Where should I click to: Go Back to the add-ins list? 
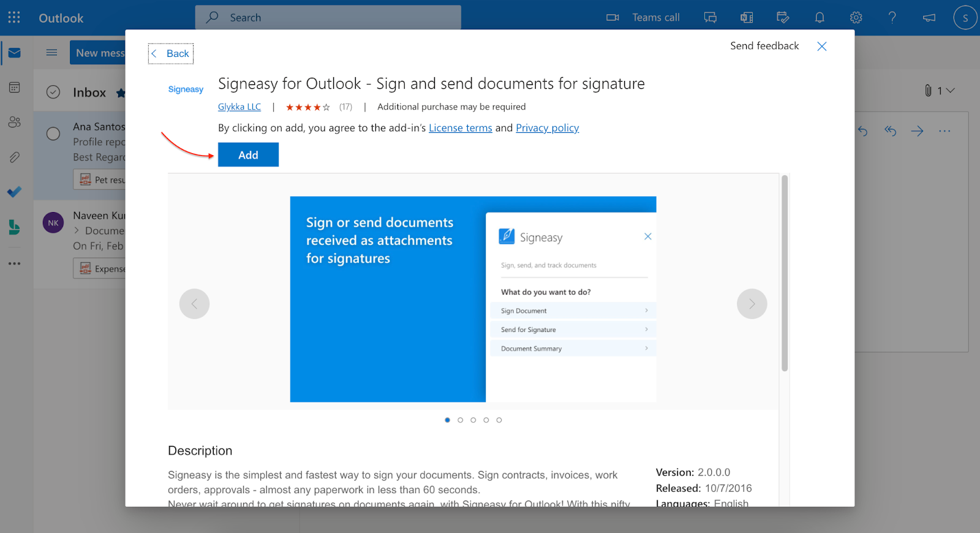pyautogui.click(x=171, y=54)
